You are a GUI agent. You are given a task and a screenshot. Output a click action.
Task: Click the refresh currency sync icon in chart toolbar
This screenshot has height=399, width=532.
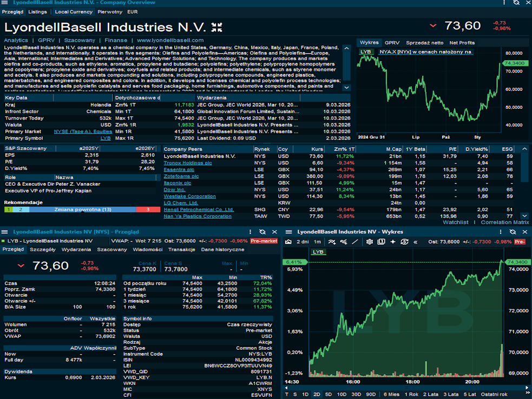tap(404, 242)
